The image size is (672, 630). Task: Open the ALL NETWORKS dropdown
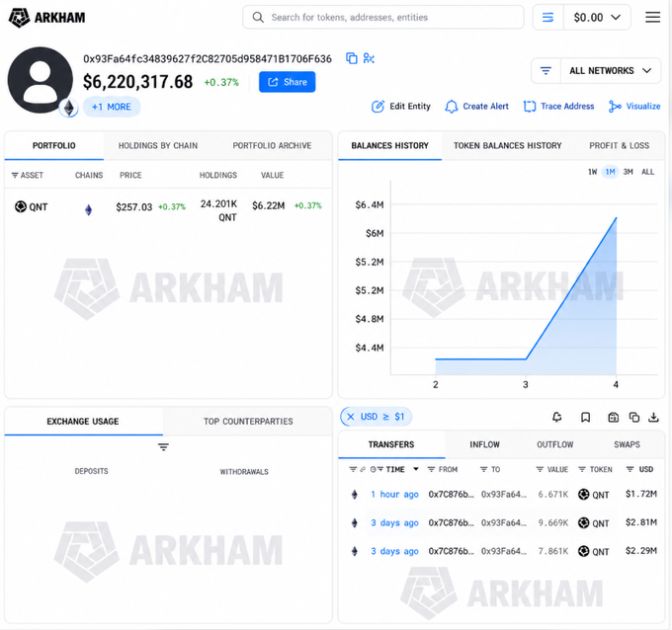[x=611, y=71]
